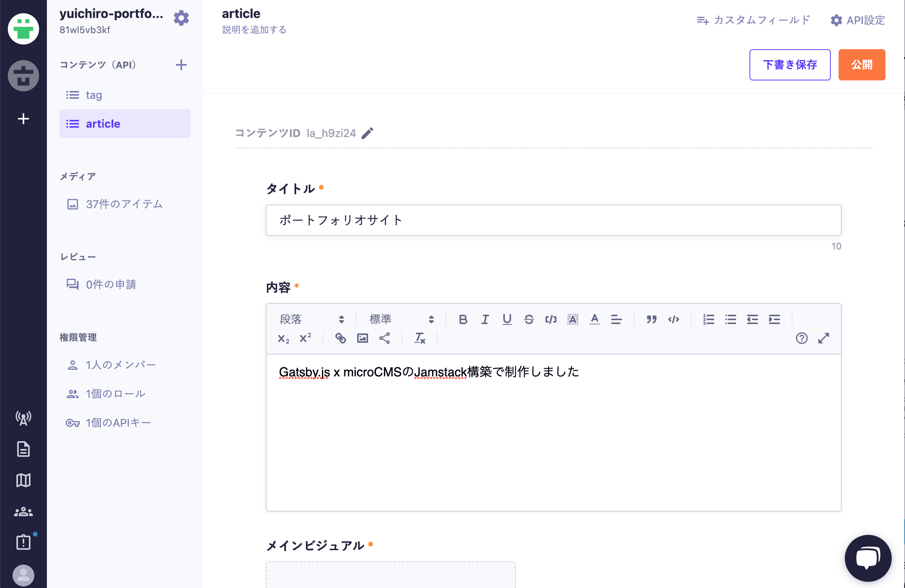Click the orange 公開 publish button
This screenshot has height=588, width=905.
click(x=862, y=65)
